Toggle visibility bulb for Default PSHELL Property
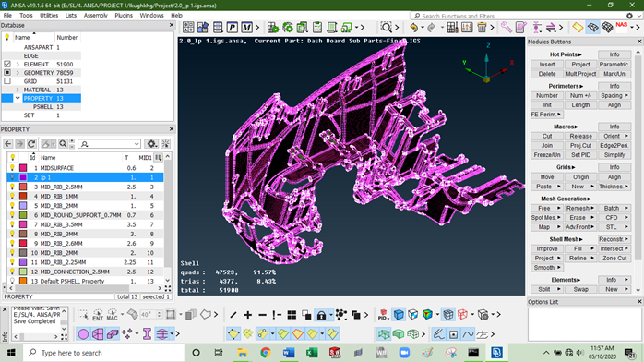The height and width of the screenshot is (362, 644). point(13,281)
